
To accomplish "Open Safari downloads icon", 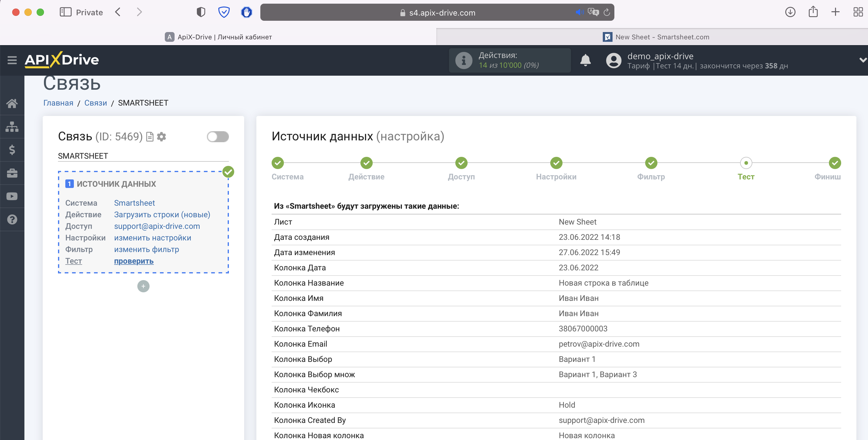I will [790, 12].
